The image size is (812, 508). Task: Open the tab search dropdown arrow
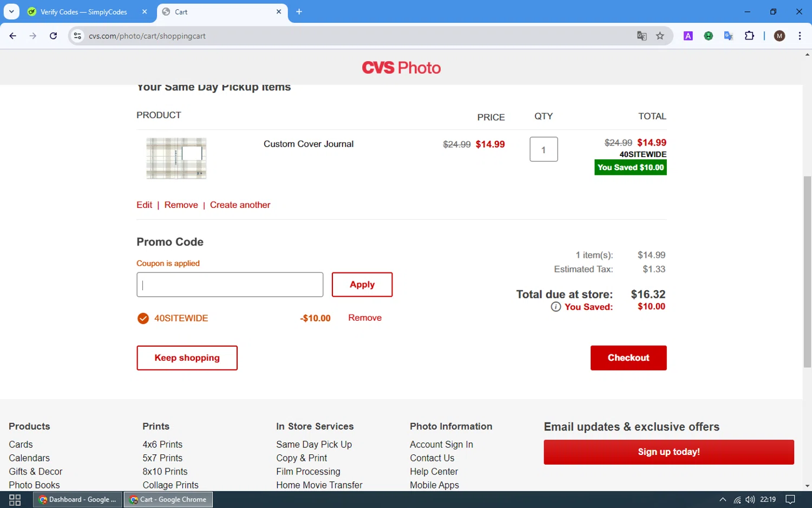[x=11, y=11]
